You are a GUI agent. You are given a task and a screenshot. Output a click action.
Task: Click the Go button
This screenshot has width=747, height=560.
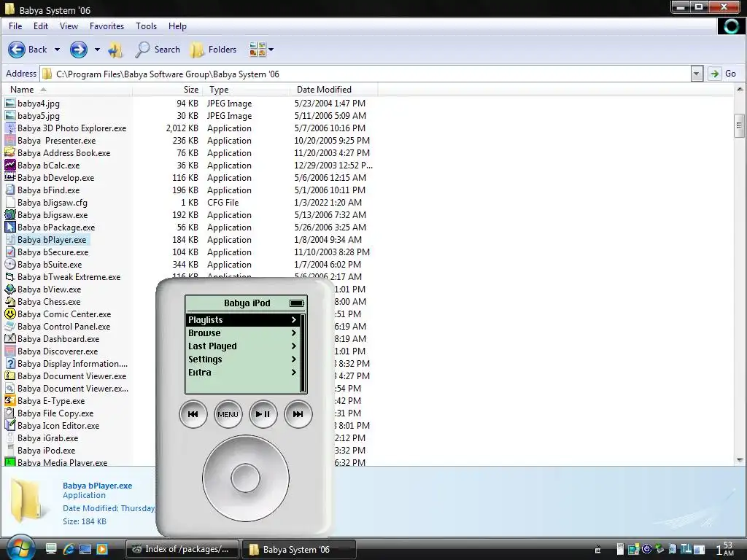[x=723, y=74]
